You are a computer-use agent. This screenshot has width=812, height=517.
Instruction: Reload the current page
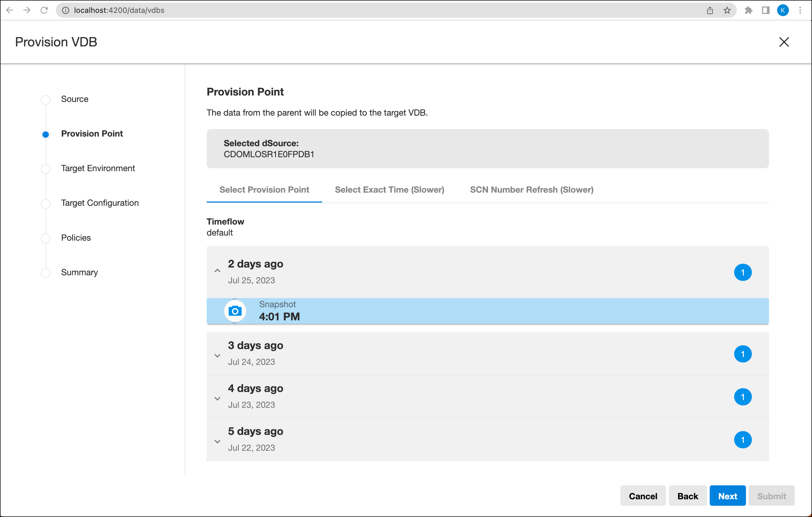tap(45, 10)
